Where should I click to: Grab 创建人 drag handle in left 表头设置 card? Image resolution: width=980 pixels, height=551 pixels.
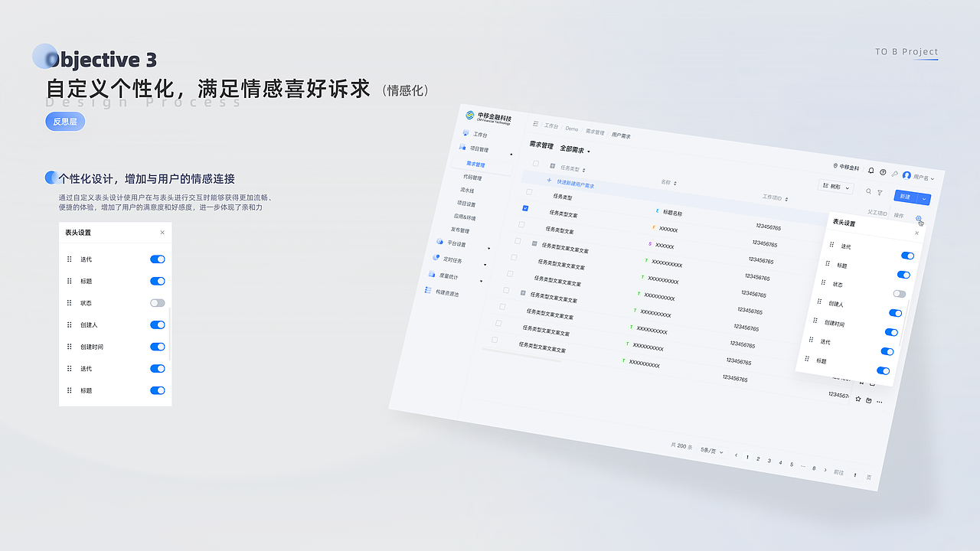[x=70, y=324]
